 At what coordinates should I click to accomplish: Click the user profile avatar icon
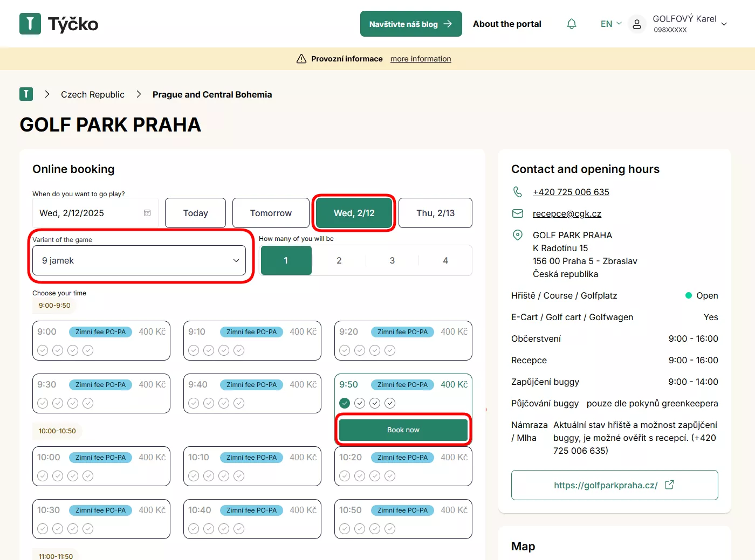(637, 24)
